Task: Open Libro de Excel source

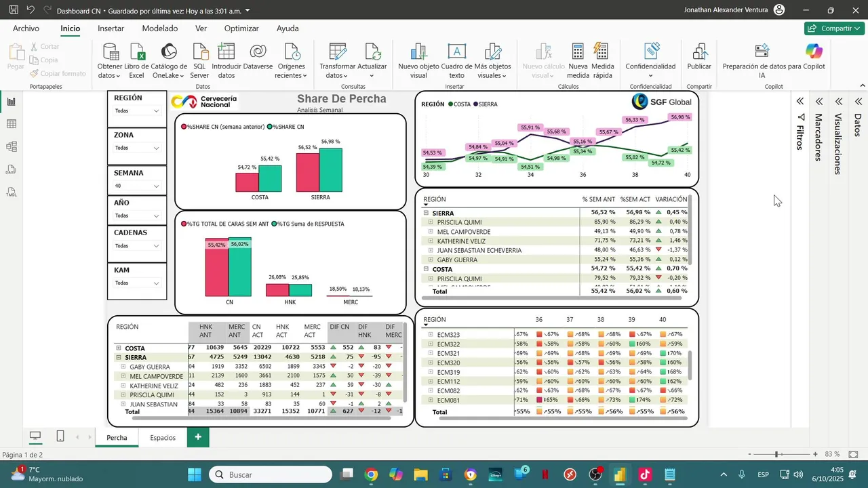Action: pyautogui.click(x=137, y=61)
